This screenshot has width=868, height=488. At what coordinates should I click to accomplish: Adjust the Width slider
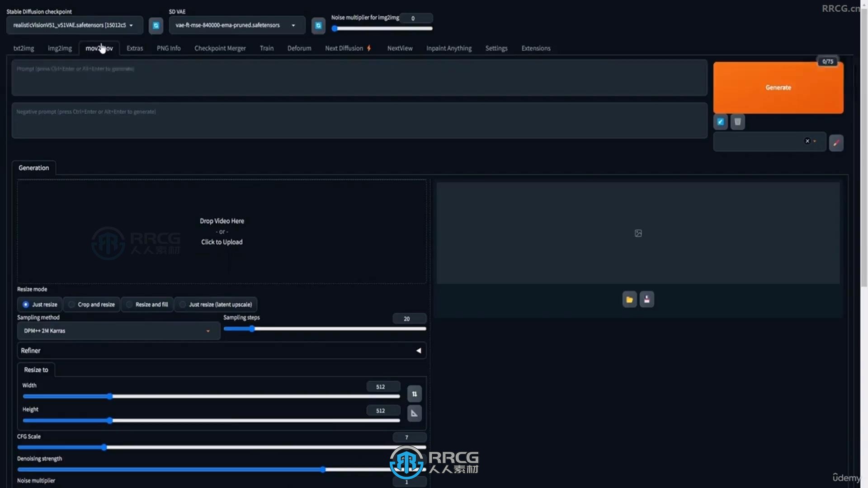211,397
